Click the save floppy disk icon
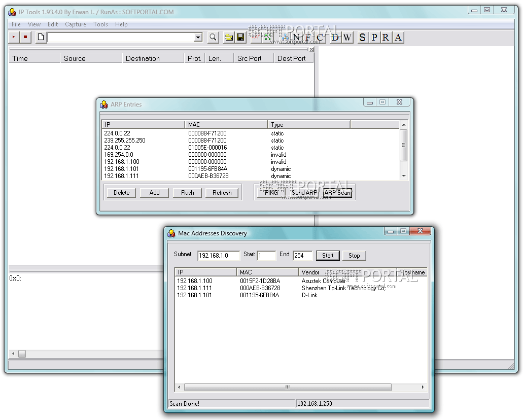 [240, 37]
